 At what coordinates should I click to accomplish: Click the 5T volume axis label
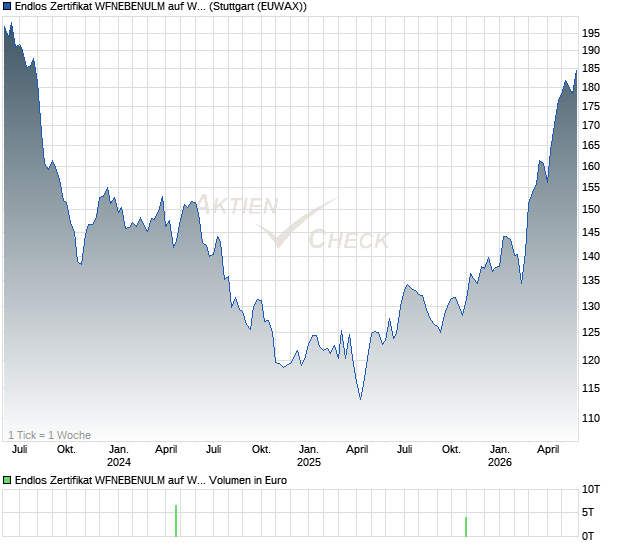click(588, 512)
